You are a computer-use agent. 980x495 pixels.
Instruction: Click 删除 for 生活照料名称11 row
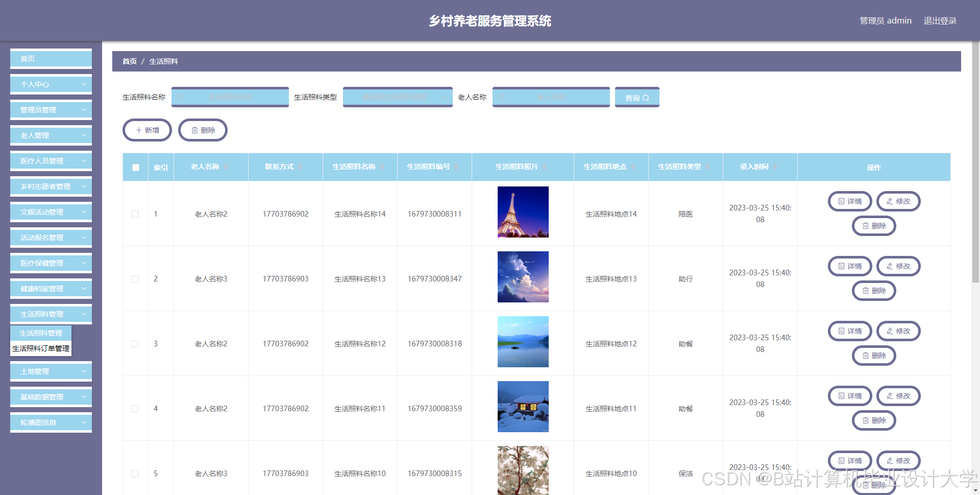[x=874, y=420]
